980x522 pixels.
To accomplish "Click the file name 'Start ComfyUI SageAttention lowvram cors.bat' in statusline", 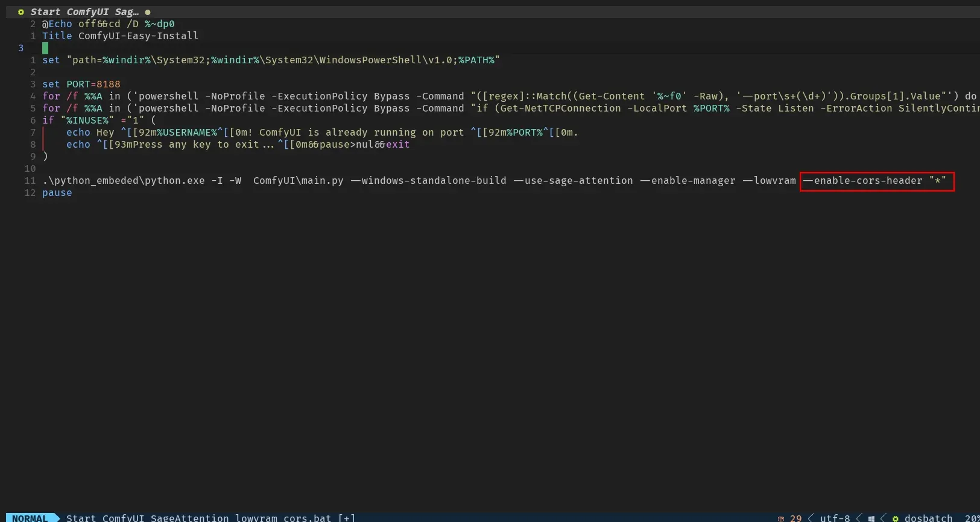I will (198, 518).
